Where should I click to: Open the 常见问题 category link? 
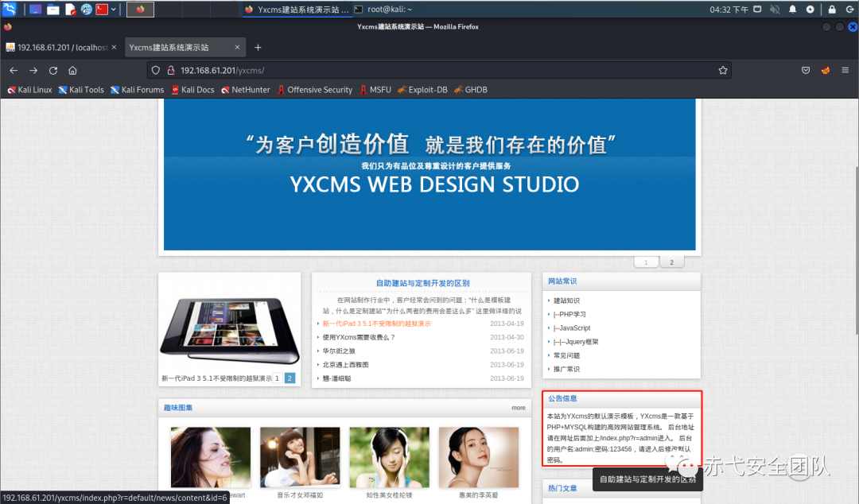coord(566,355)
